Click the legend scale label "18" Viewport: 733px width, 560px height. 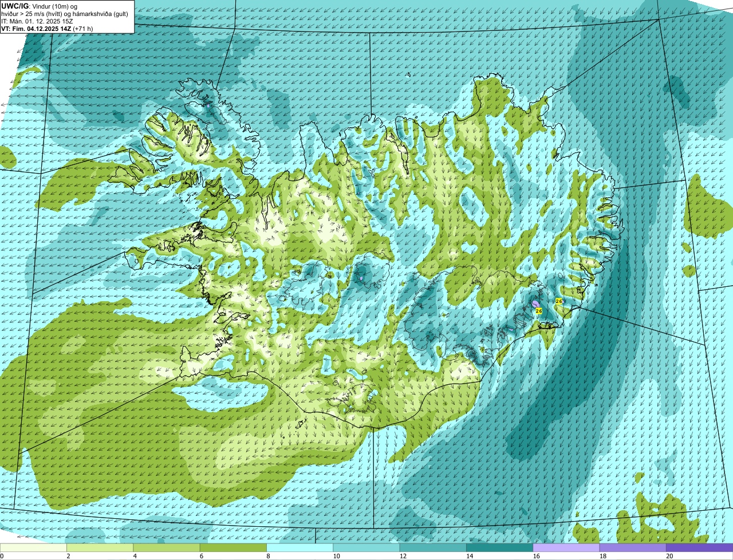click(603, 556)
